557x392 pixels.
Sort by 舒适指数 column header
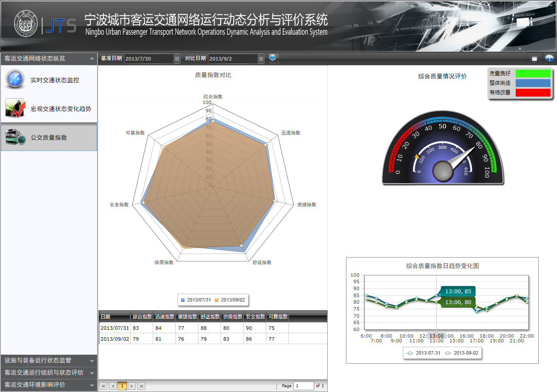click(x=210, y=317)
